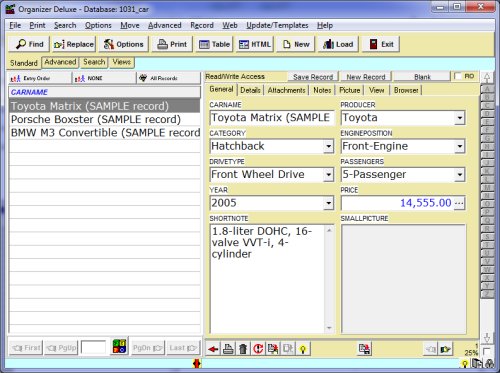Click the Entry Order sort button

[x=40, y=78]
